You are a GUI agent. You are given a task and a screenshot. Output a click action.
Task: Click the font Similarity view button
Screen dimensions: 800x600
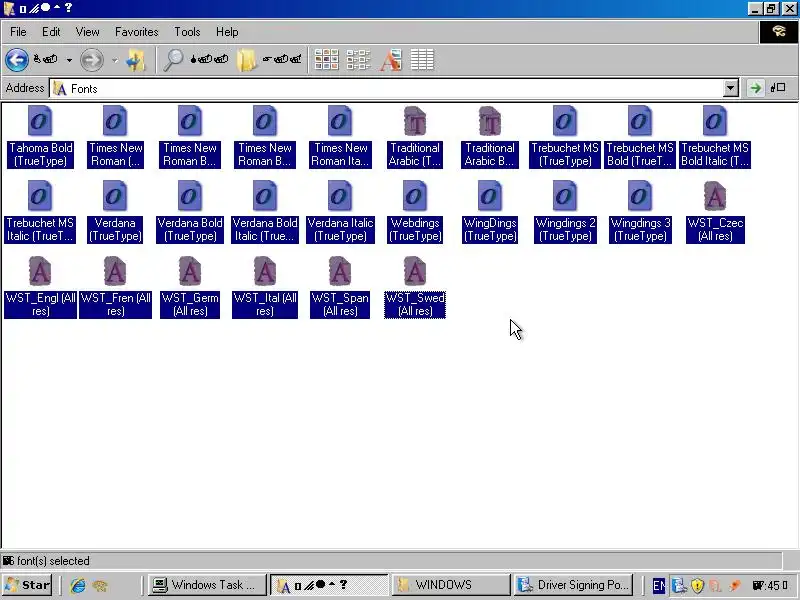tap(391, 60)
